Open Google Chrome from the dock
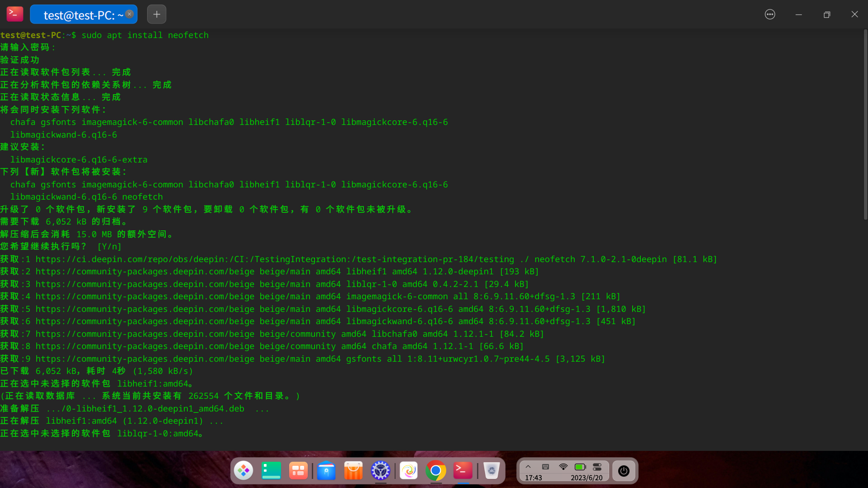This screenshot has height=488, width=868. (x=435, y=471)
